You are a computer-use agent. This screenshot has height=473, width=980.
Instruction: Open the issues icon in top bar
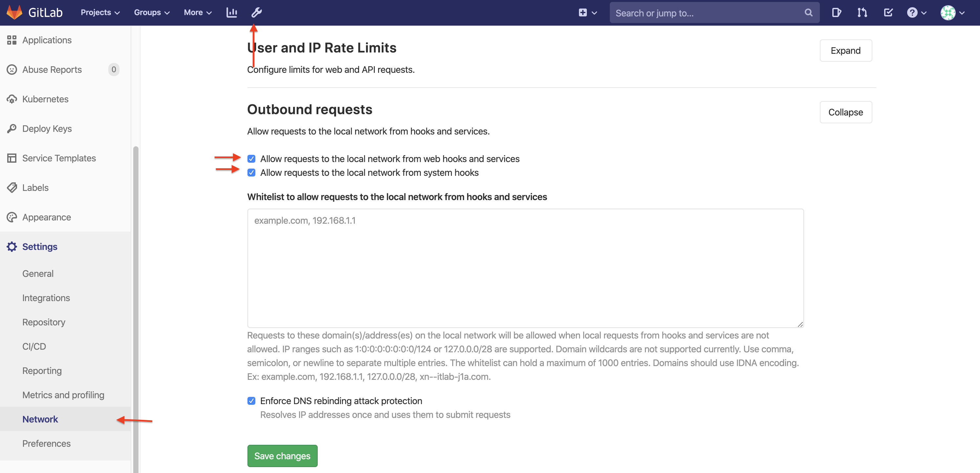pos(836,12)
